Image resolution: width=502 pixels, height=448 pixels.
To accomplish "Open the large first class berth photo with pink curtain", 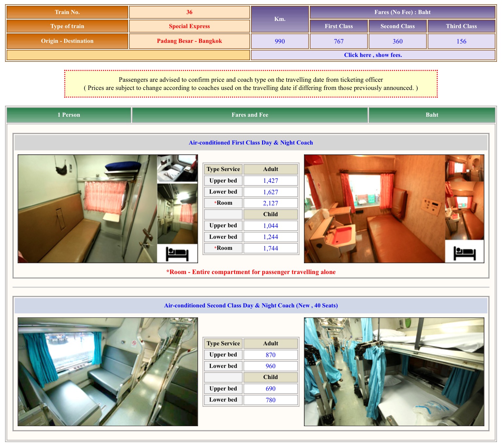I will [88, 209].
